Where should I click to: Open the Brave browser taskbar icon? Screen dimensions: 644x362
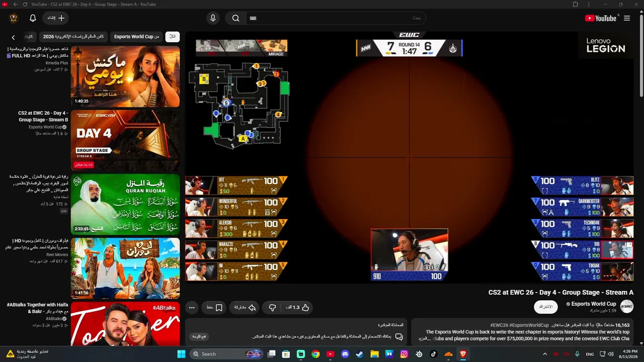[x=463, y=354]
